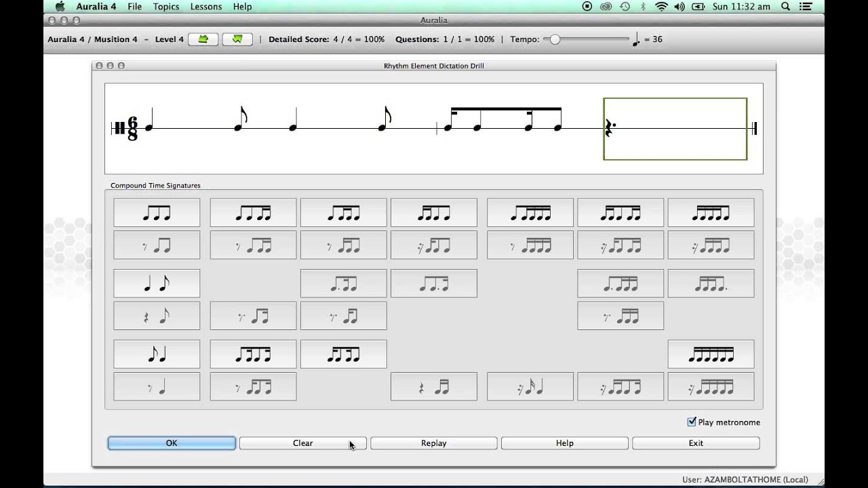
Task: Adjust the Tempo slider handle
Action: pyautogui.click(x=555, y=39)
